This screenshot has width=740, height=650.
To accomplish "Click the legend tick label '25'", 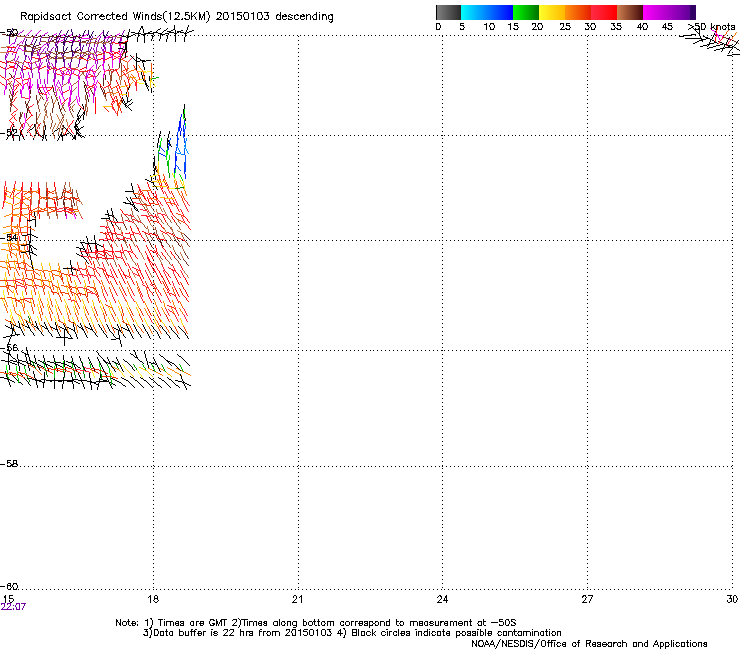I will tap(564, 26).
